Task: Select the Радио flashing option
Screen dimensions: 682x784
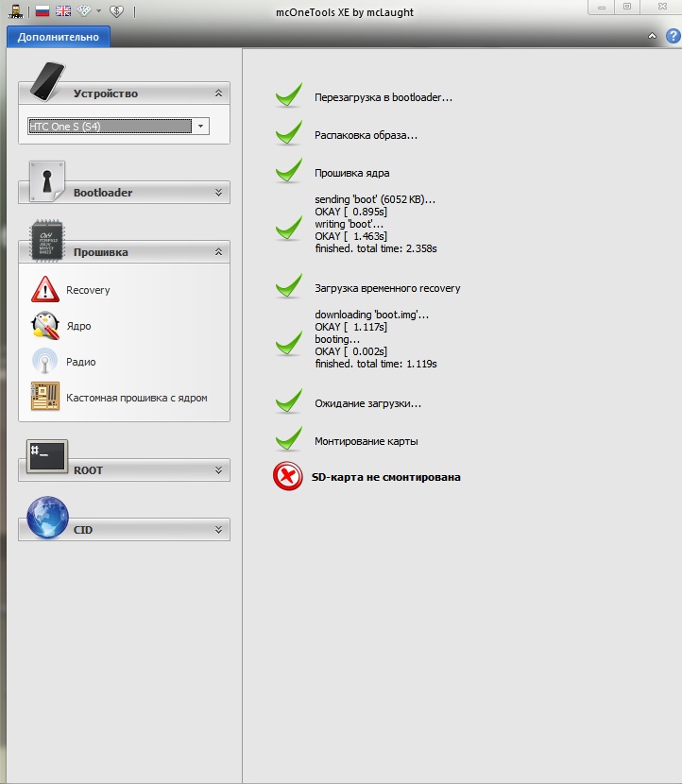Action: (x=81, y=362)
